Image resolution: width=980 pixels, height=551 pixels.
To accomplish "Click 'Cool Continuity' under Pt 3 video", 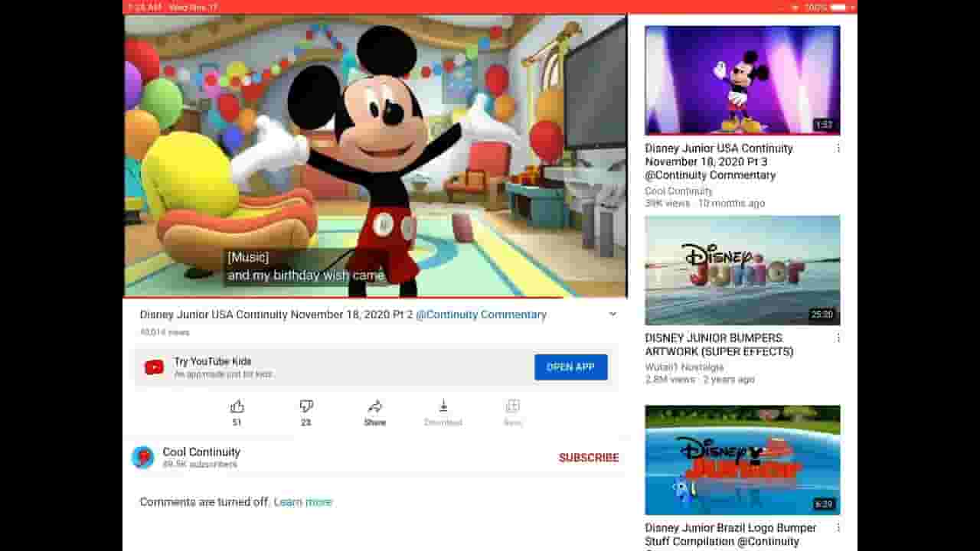I will tap(678, 191).
